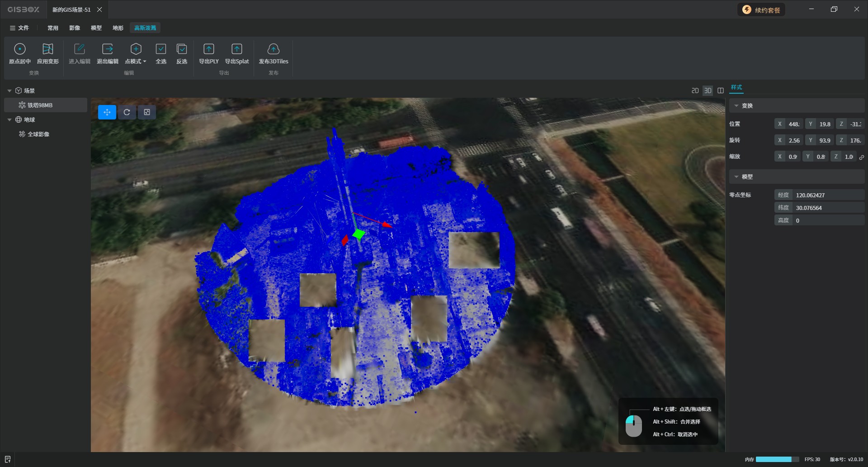Switch viewport to 3D mode
The image size is (868, 467).
point(708,91)
